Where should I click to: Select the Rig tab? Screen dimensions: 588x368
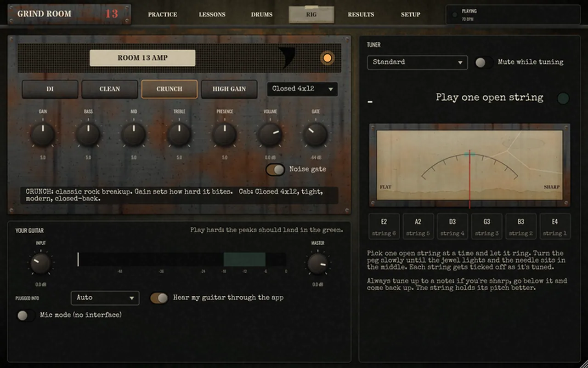point(311,15)
